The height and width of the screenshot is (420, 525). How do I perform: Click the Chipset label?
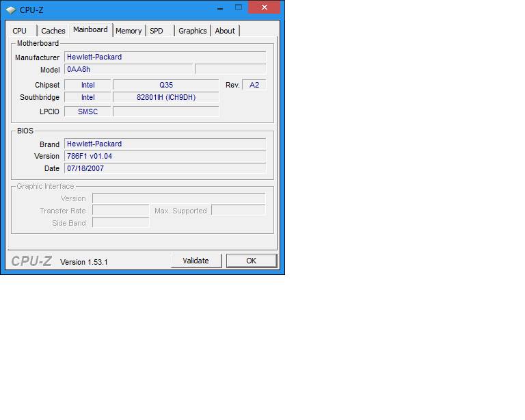coord(47,85)
